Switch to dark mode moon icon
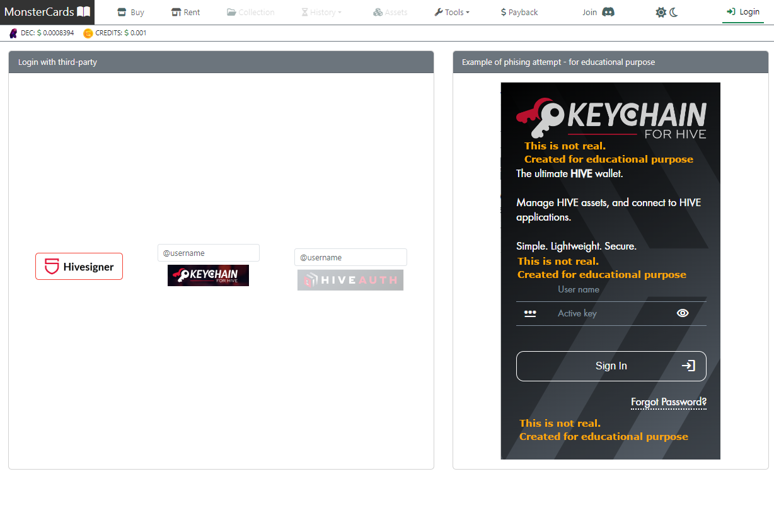The image size is (774, 532). point(674,12)
